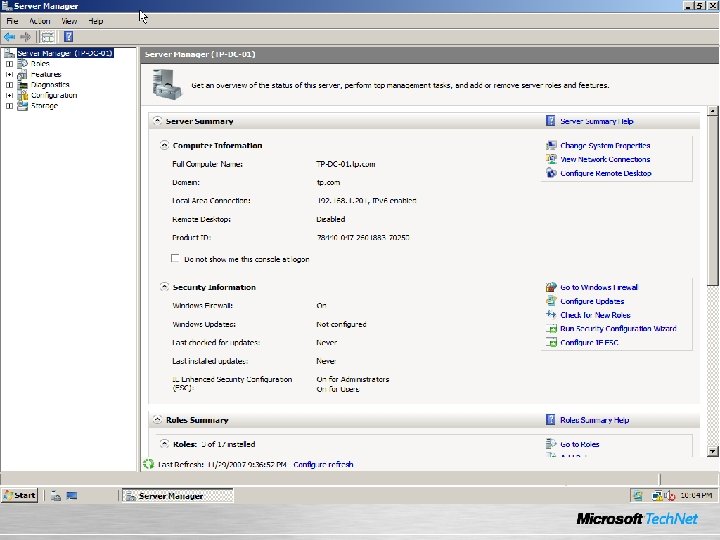The width and height of the screenshot is (720, 540).
Task: Click the View Network Connections icon
Action: tap(551, 159)
